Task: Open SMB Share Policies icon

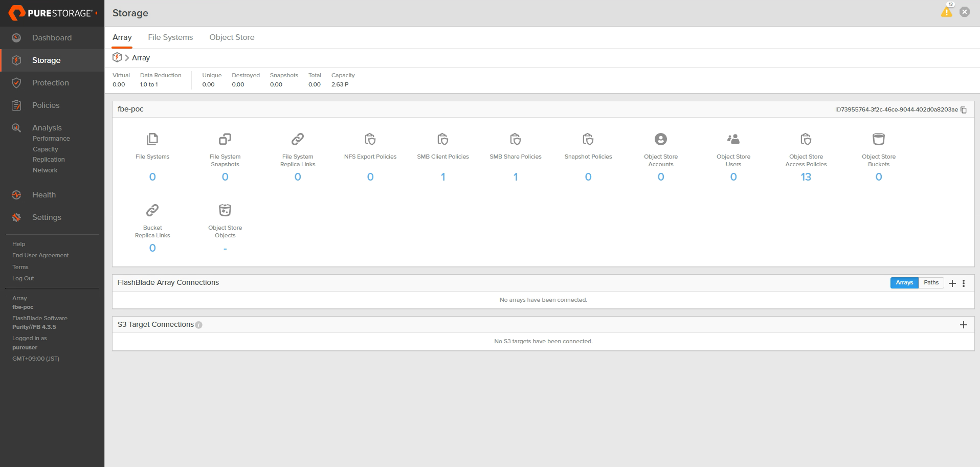Action: 516,139
